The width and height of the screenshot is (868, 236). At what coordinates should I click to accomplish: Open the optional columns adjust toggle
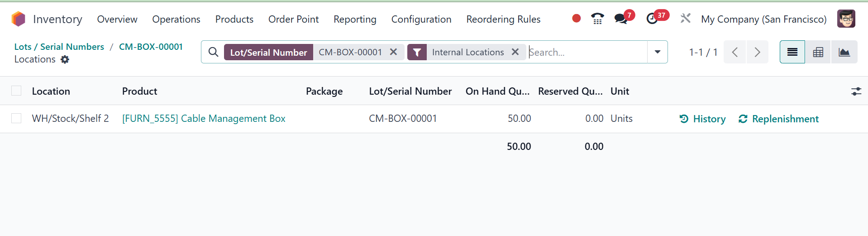click(x=856, y=92)
